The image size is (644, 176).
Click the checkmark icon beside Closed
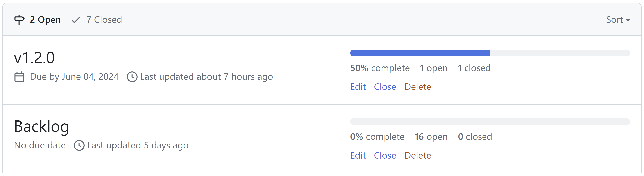[x=75, y=20]
